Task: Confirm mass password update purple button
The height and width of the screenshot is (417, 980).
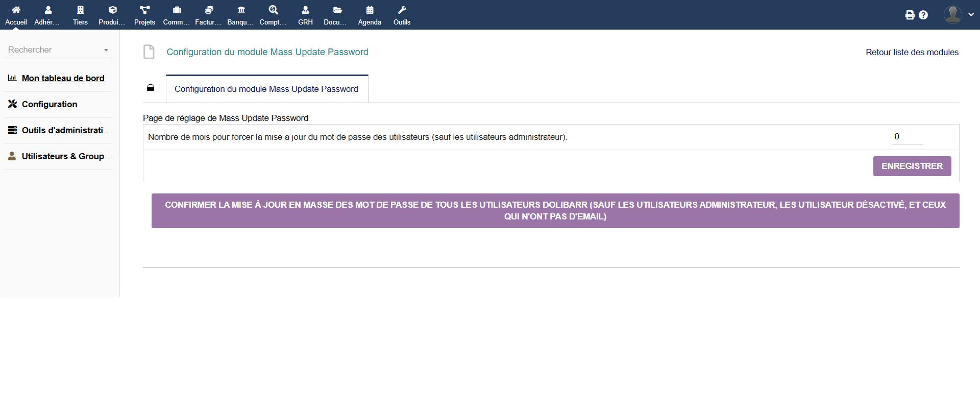Action: pyautogui.click(x=555, y=211)
